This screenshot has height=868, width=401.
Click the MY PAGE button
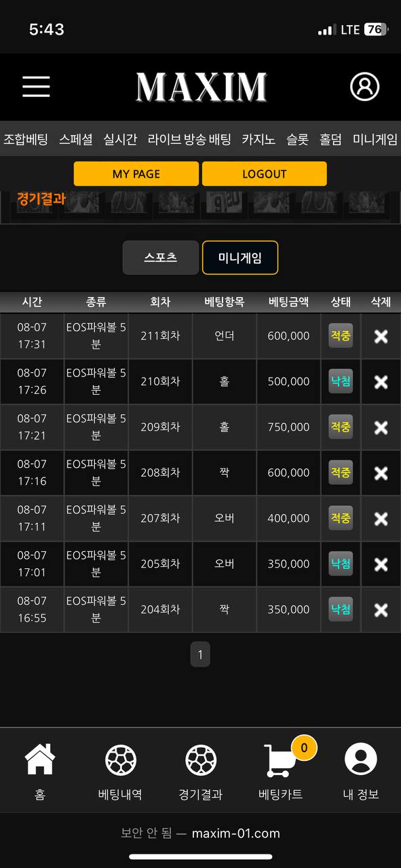coord(136,174)
